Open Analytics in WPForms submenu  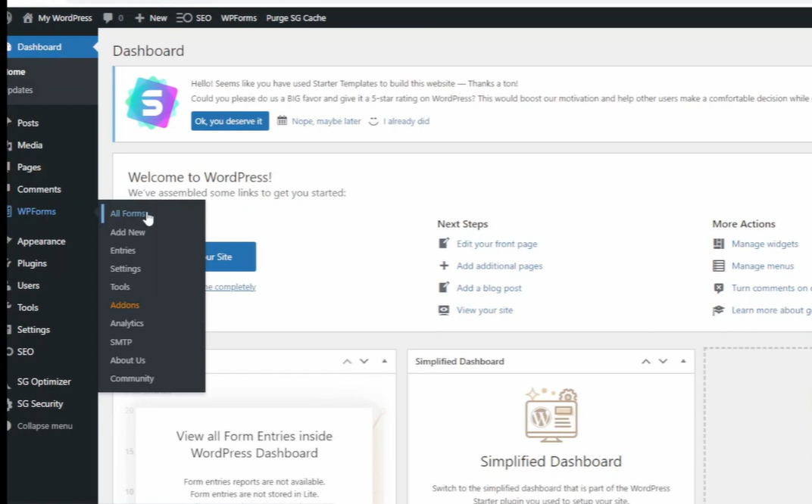127,323
